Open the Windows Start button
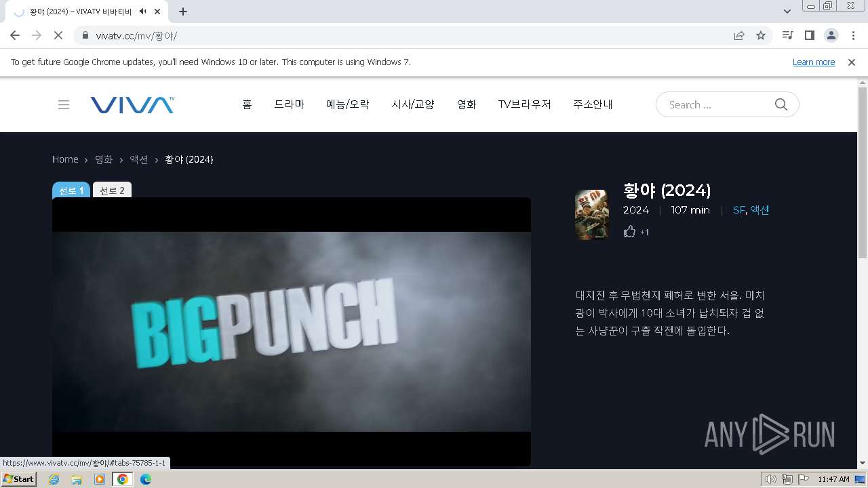The width and height of the screenshot is (868, 488). (18, 479)
